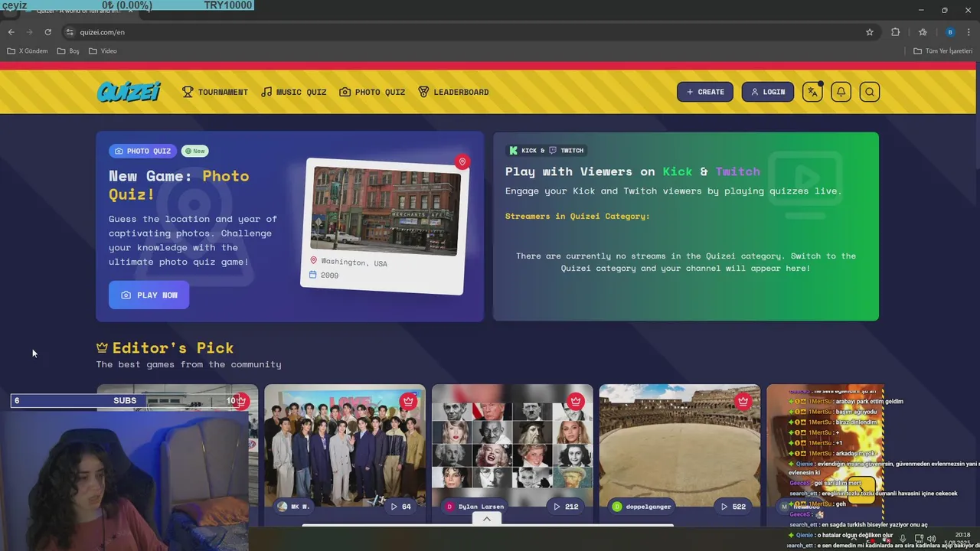Click the Create button
The width and height of the screenshot is (980, 551).
pos(705,92)
